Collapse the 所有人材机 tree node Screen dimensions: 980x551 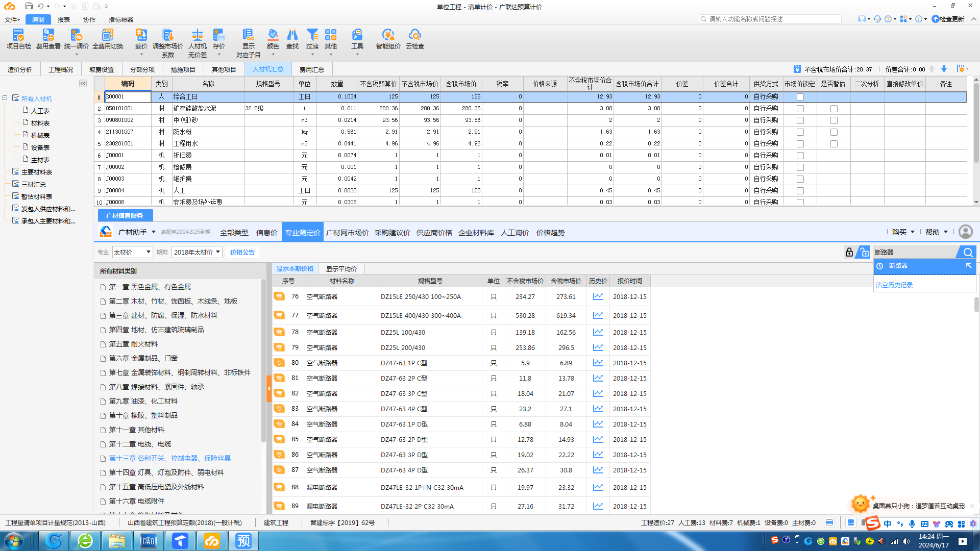(x=5, y=98)
